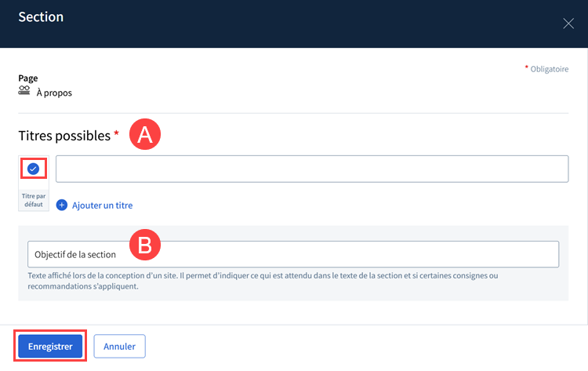Viewport: 588px width, 371px height.
Task: Cancel using the Annuler button
Action: pos(120,346)
